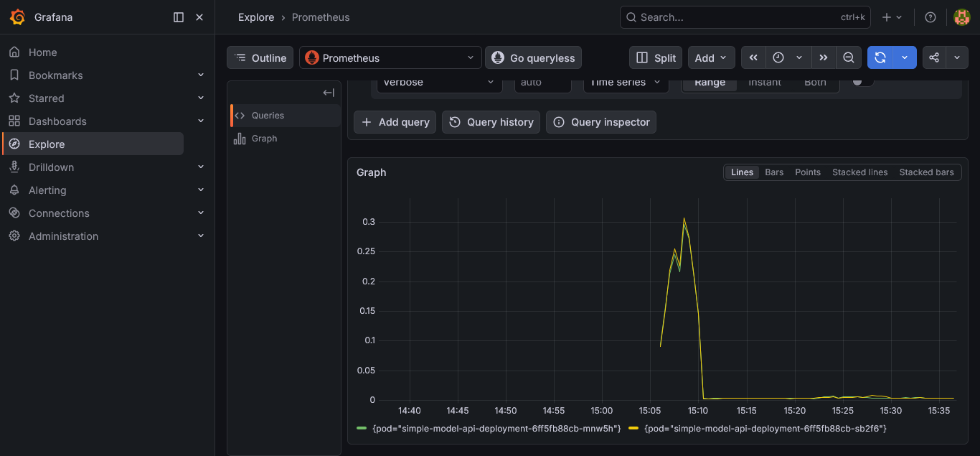Shift time range backwards
The image size is (980, 456).
tap(753, 58)
